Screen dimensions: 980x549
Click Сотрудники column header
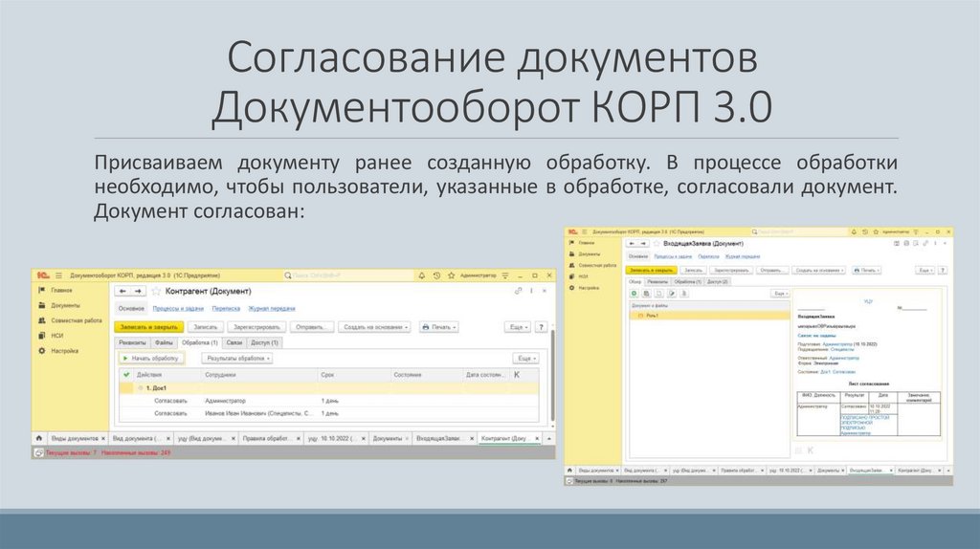[259, 375]
